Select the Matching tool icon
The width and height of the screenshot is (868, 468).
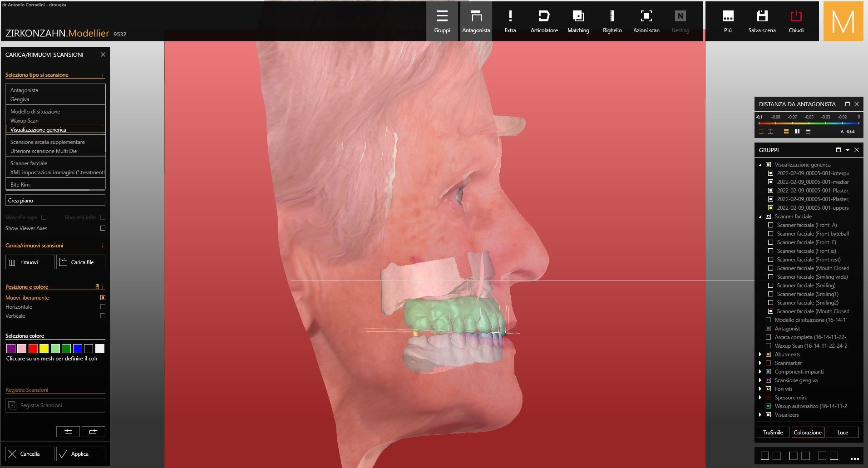click(x=578, y=21)
